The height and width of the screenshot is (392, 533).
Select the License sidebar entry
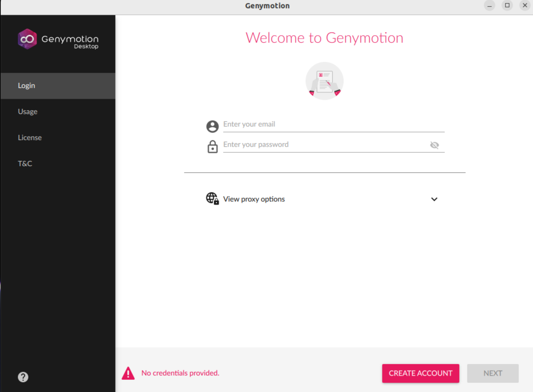30,137
